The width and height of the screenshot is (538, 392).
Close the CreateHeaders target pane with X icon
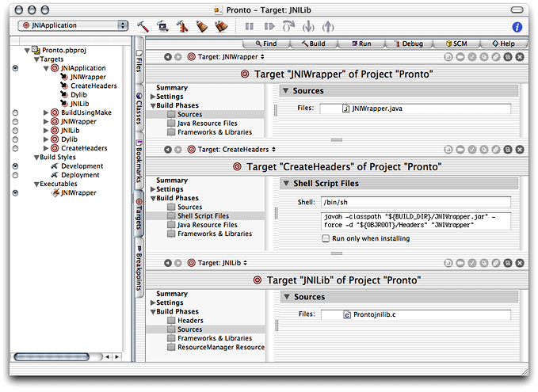click(x=520, y=150)
